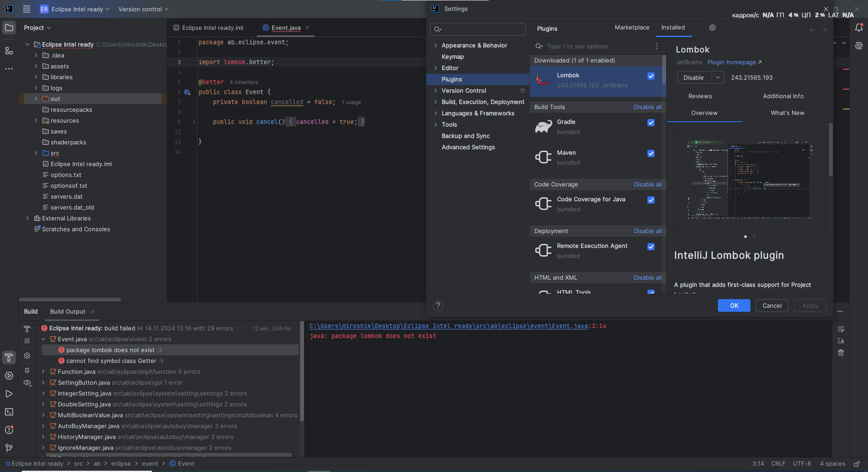Viewport: 868px width, 472px height.
Task: Click the gutter icon at line 6
Action: pyautogui.click(x=187, y=92)
